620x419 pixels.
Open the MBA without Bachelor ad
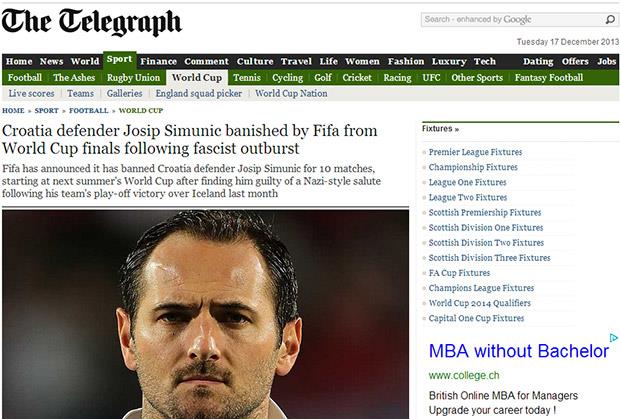click(518, 351)
